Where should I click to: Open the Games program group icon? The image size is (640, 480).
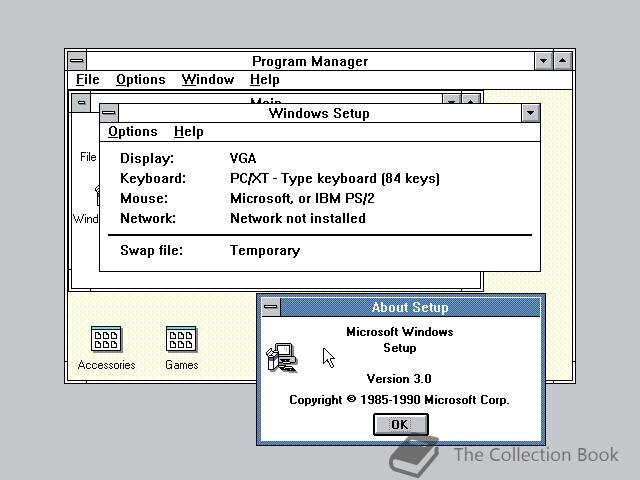point(181,339)
